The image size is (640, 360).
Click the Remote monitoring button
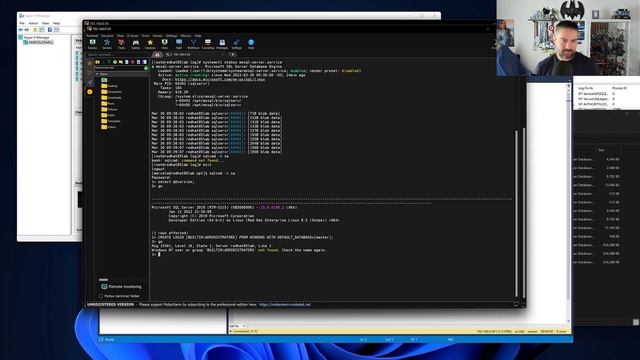(121, 287)
